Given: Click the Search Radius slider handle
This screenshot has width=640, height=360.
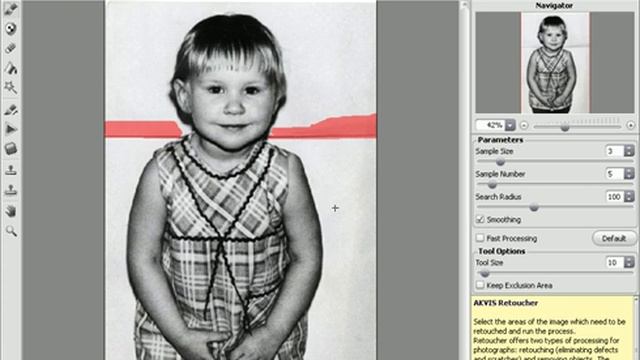Looking at the screenshot, I should tap(534, 208).
